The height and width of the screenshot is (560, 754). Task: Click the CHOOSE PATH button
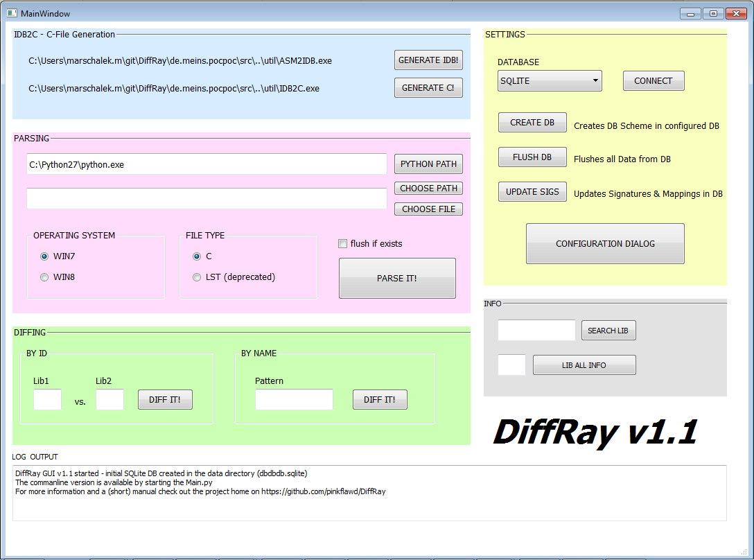click(x=428, y=188)
